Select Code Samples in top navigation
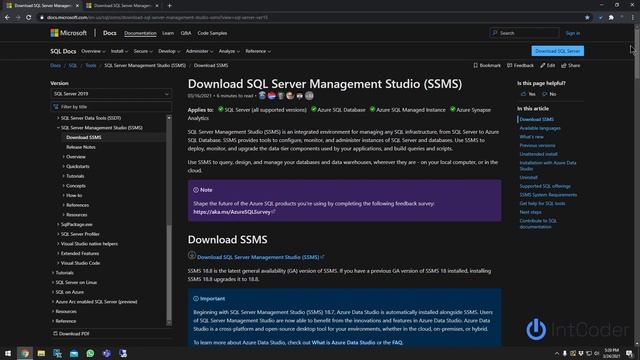Viewport: 640px width, 360px height. [x=212, y=33]
